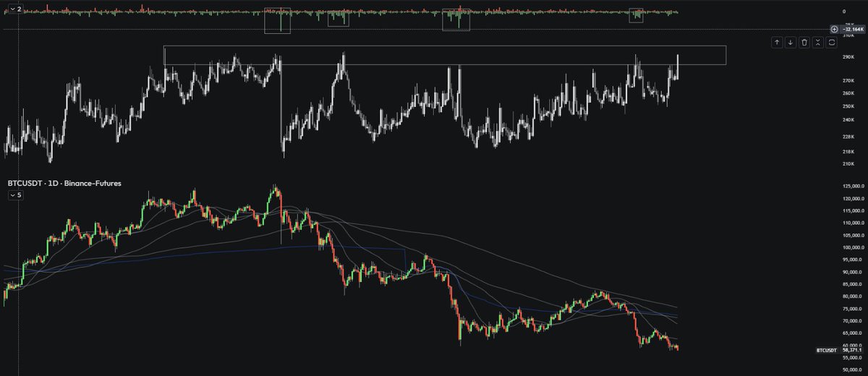Click the 250K axis value
The image size is (868, 376).
point(848,106)
